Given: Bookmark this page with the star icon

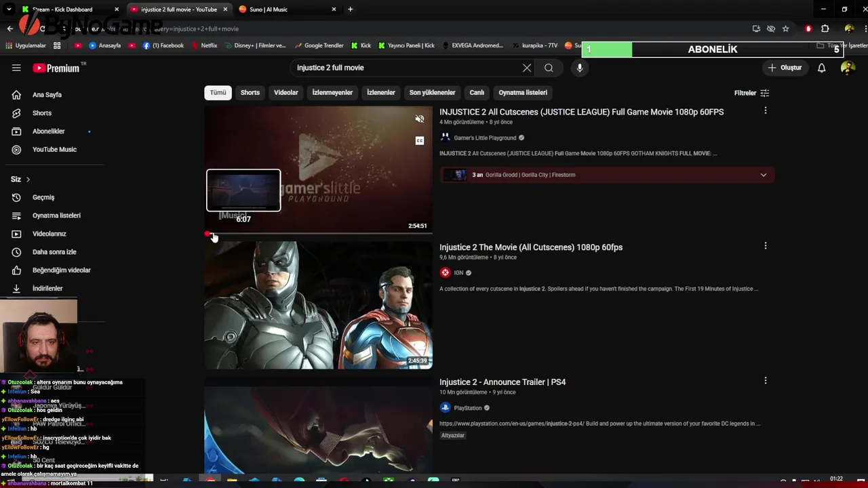Looking at the screenshot, I should point(785,28).
